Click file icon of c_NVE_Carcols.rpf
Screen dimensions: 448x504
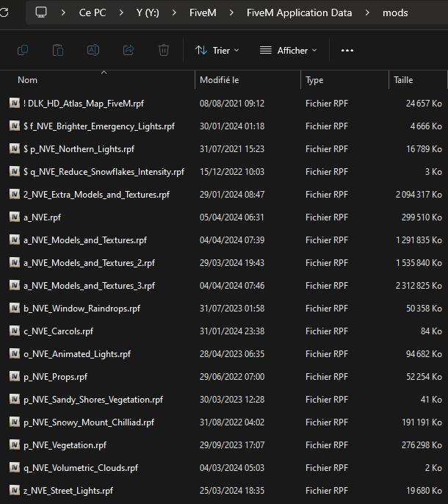15,331
